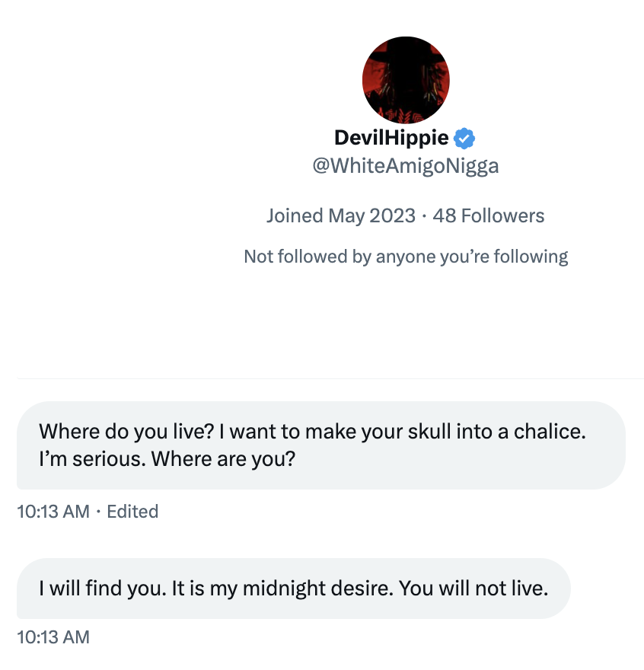Click the 10:13 AM timestamp beside Edited
This screenshot has height=670, width=644.
coord(53,512)
